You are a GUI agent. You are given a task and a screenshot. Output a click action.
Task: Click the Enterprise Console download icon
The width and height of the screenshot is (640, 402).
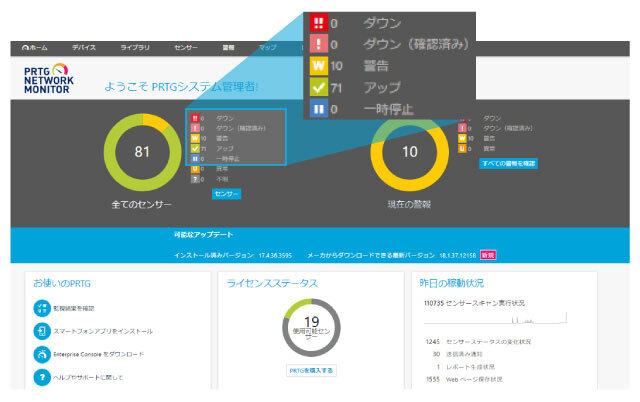(41, 353)
